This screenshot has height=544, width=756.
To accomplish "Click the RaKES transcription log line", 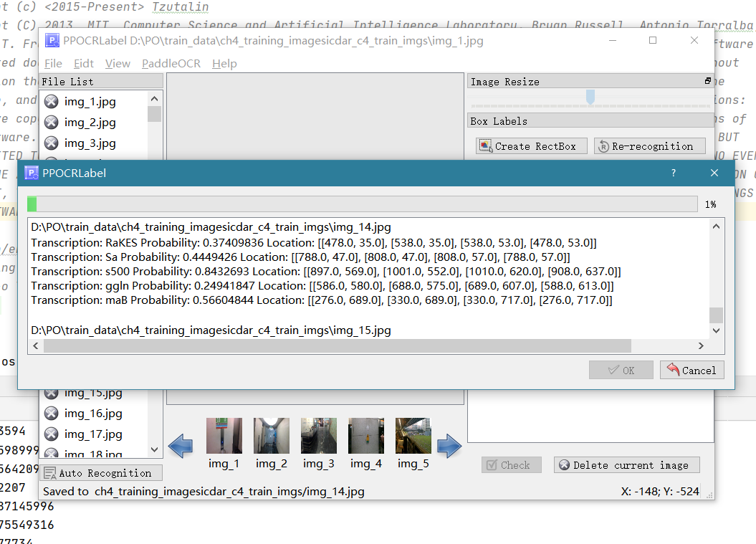I will [314, 242].
